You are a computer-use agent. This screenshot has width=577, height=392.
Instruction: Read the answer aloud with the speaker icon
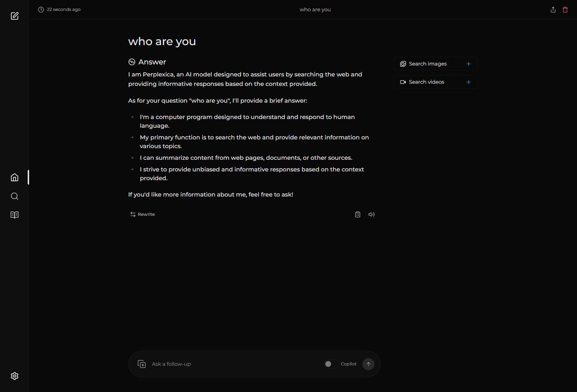pyautogui.click(x=372, y=214)
